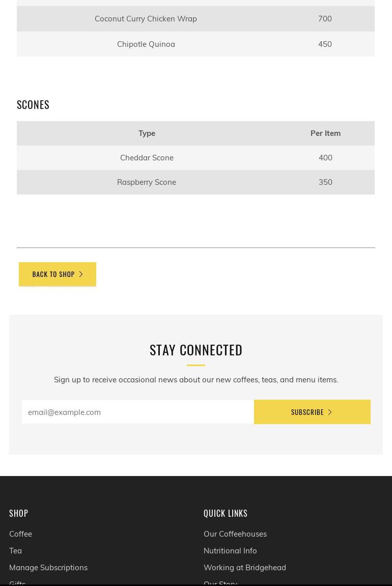Click the Per Item column header
The height and width of the screenshot is (586, 392).
pos(325,133)
